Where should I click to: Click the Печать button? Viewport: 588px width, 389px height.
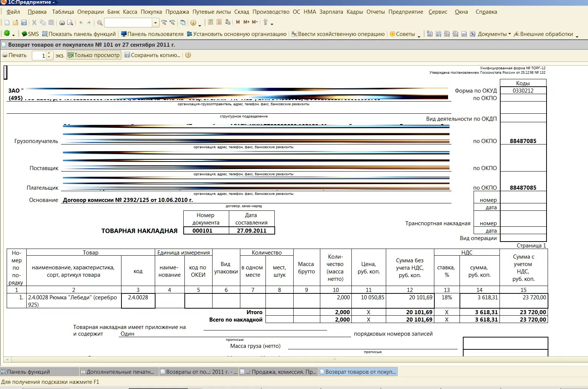click(x=14, y=55)
